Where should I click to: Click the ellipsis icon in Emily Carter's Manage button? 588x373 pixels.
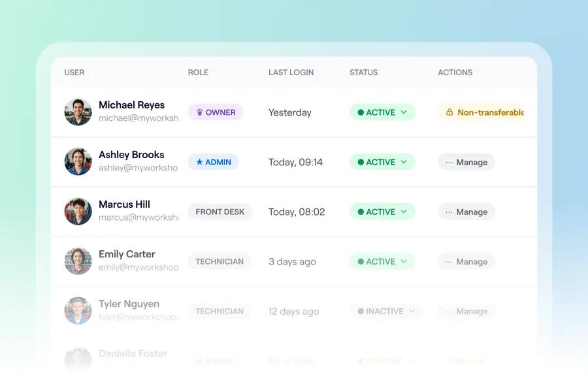point(449,262)
